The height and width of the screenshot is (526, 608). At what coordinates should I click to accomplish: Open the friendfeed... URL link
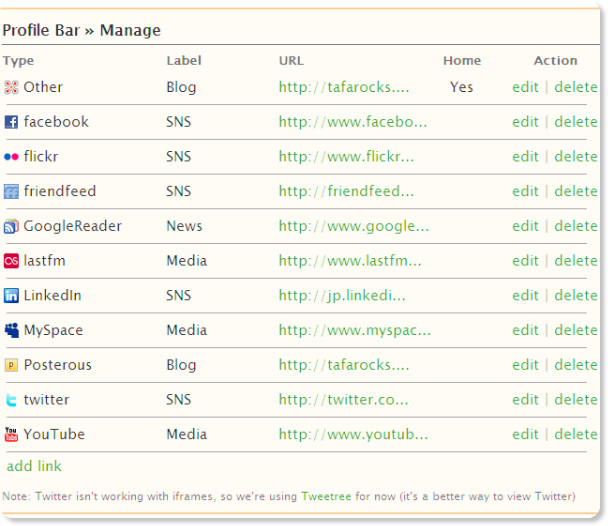[x=346, y=192]
